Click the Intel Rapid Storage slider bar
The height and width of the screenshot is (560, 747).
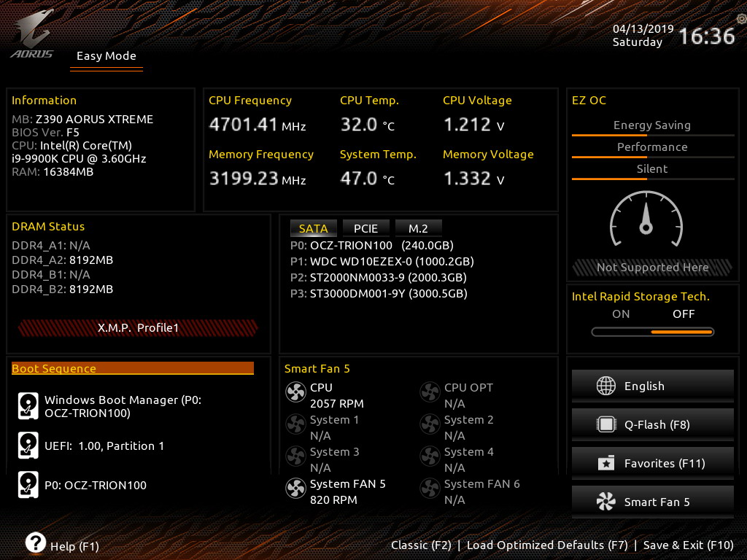pos(653,332)
